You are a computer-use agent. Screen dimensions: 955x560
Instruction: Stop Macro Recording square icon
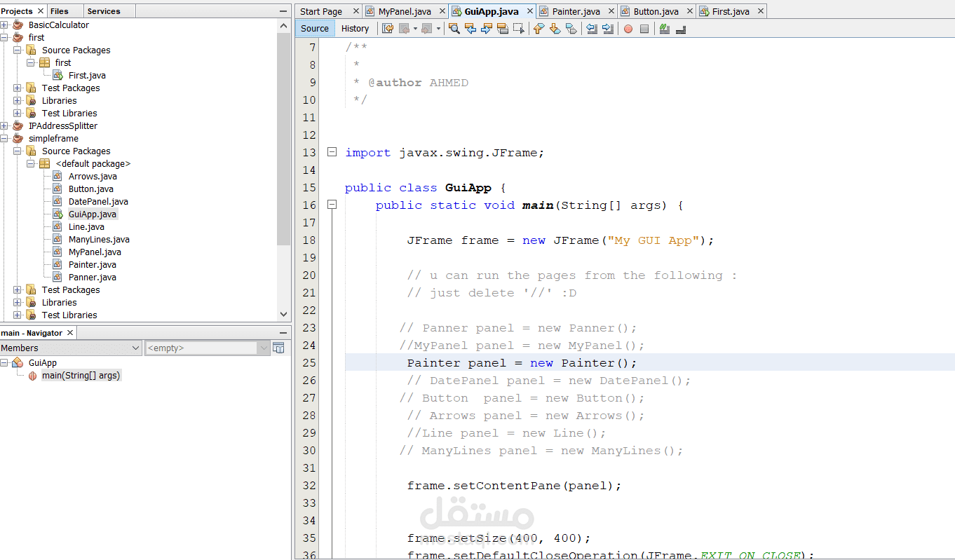(644, 29)
